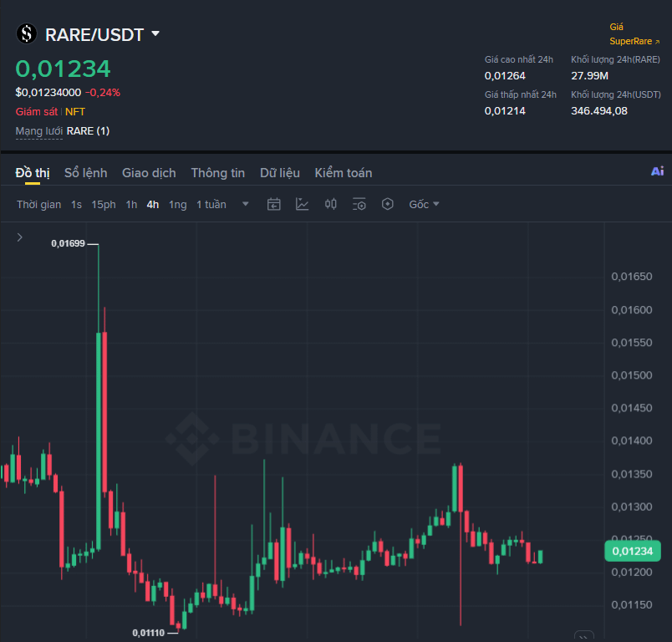Select the 1ng interval
The image size is (672, 642).
click(x=178, y=205)
